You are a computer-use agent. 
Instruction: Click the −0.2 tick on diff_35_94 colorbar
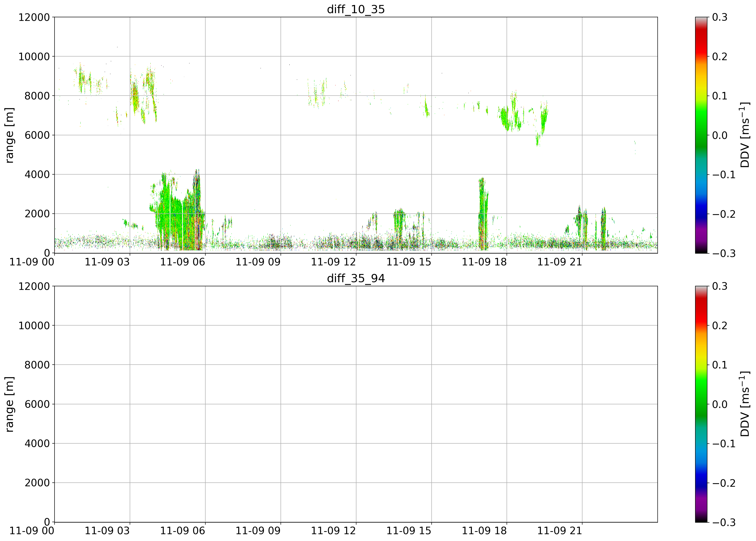724,483
